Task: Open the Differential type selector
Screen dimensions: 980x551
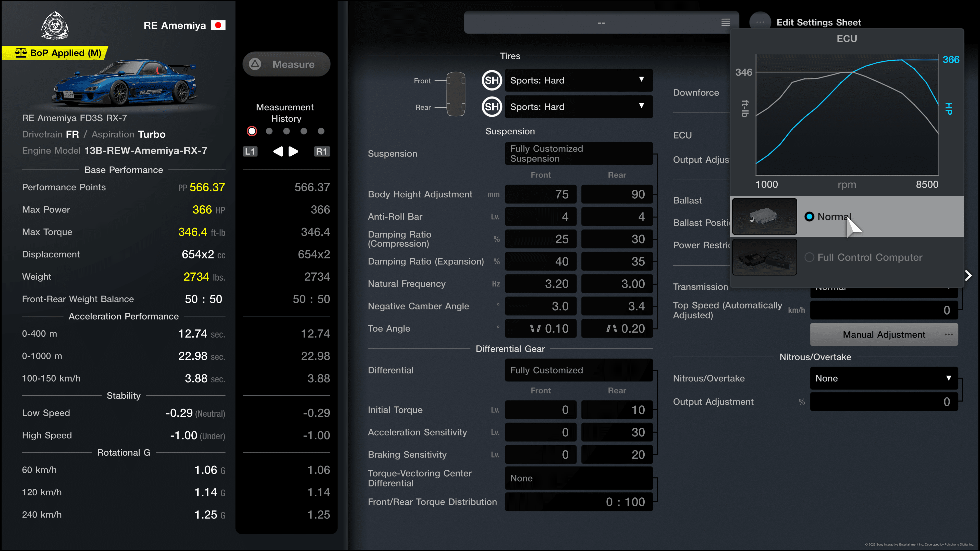Action: point(578,370)
